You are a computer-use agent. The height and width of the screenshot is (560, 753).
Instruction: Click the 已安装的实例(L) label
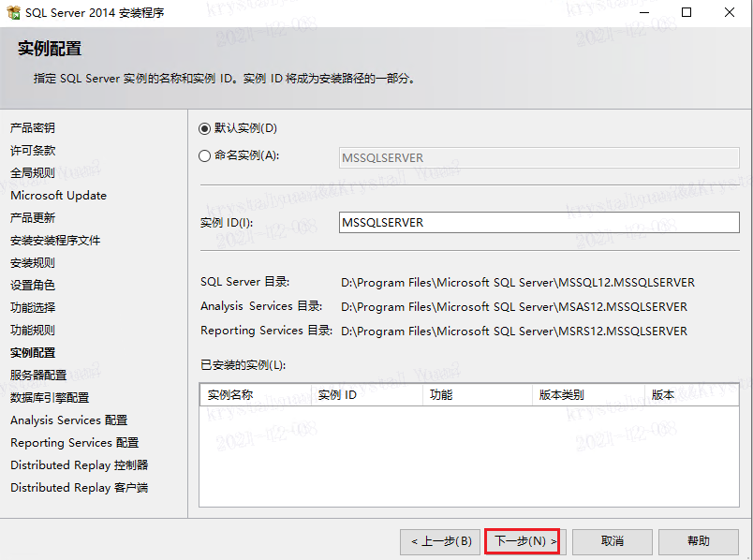(x=243, y=365)
